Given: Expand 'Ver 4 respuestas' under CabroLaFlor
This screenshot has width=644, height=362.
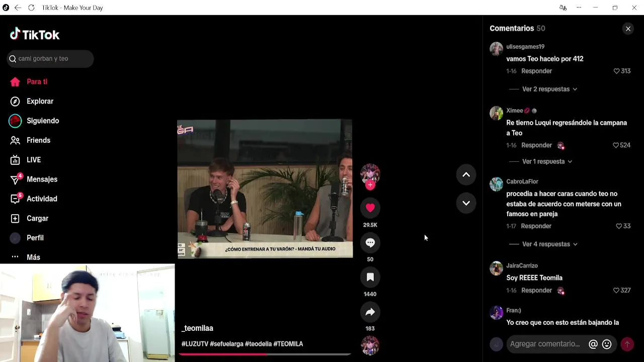Looking at the screenshot, I should click(549, 244).
